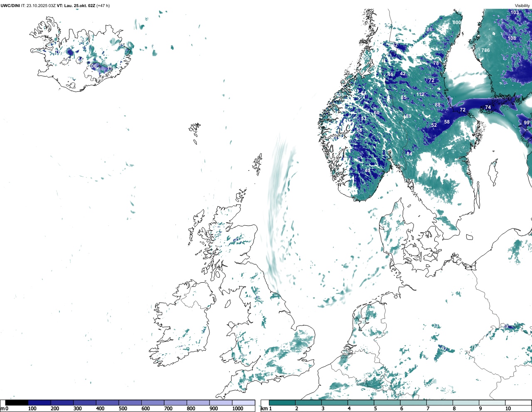Choose the 700–800 m legend swatch

[175, 402]
